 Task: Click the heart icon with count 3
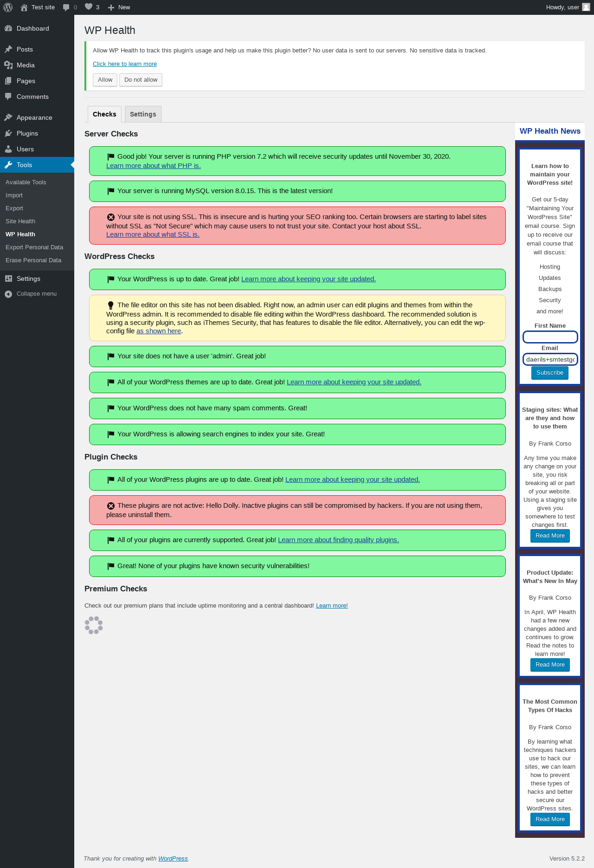[89, 7]
